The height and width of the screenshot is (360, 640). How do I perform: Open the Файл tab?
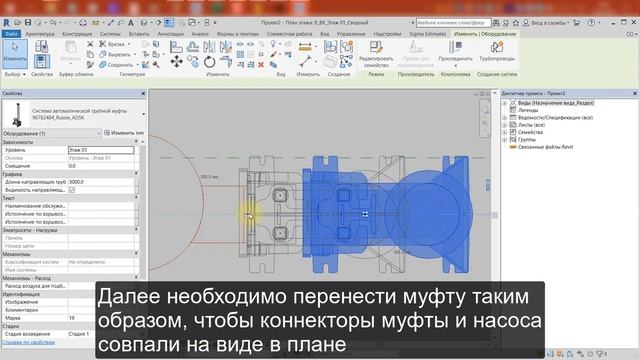point(11,34)
